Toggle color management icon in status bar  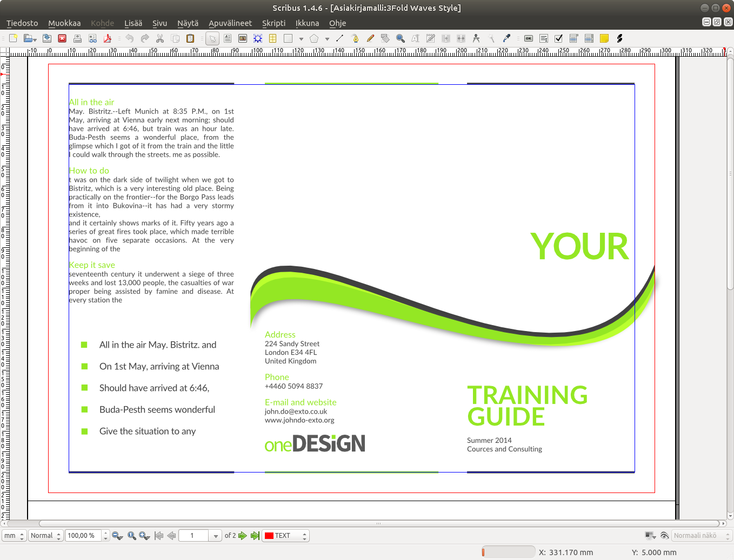click(650, 536)
